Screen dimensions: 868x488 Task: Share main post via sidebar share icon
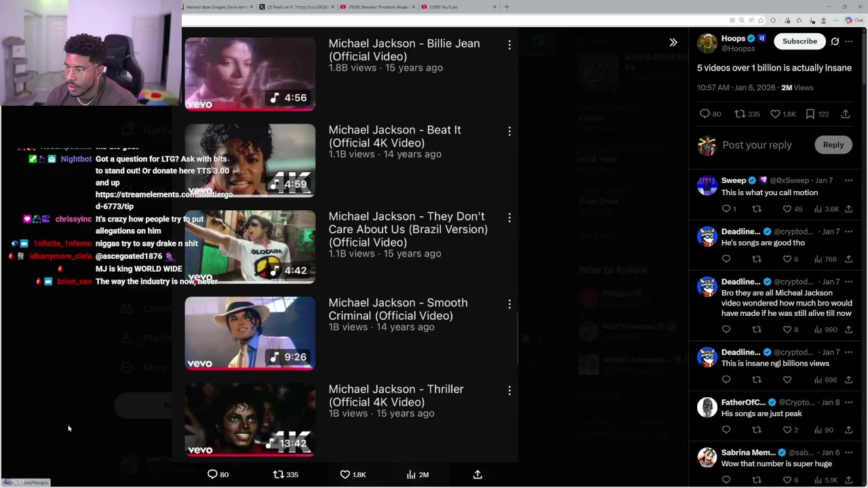point(846,114)
